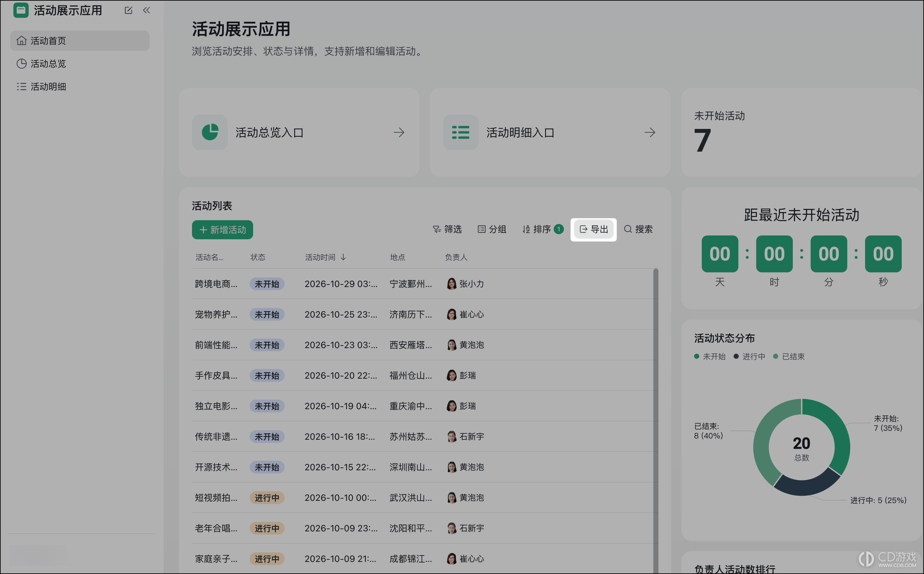Click 张小力 avatar in the first row
924x574 pixels.
[x=451, y=284]
